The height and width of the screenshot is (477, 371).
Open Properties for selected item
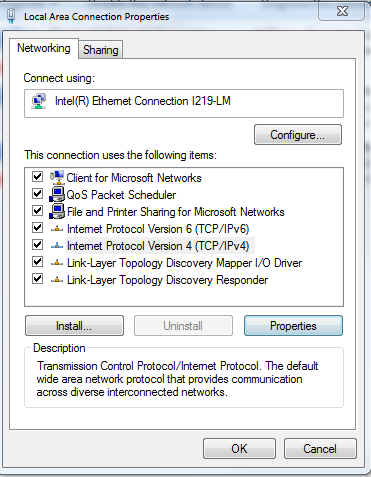[x=293, y=326]
